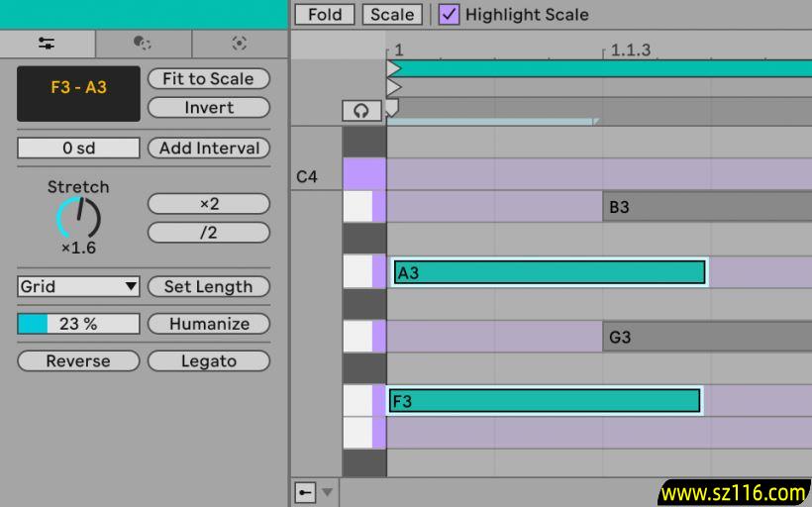The height and width of the screenshot is (507, 812).
Task: Switch to the pitch and time utilities tab
Action: tap(47, 44)
